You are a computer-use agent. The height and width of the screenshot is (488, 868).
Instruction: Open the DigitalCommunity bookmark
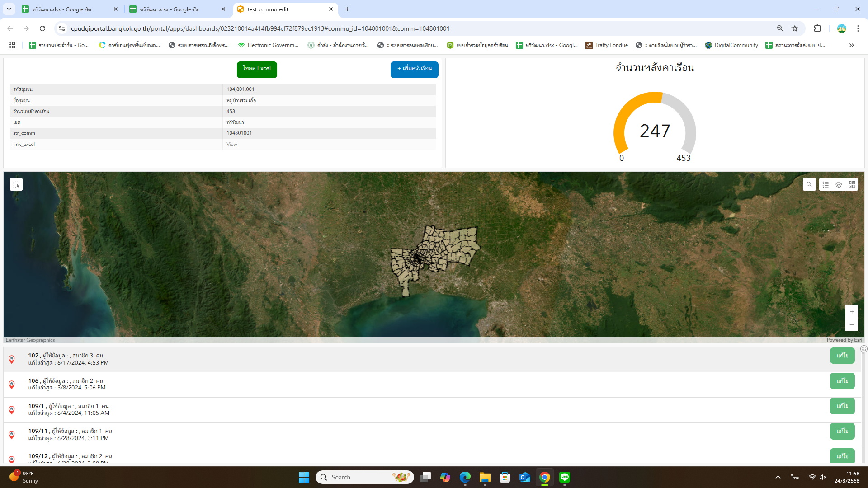tap(731, 45)
